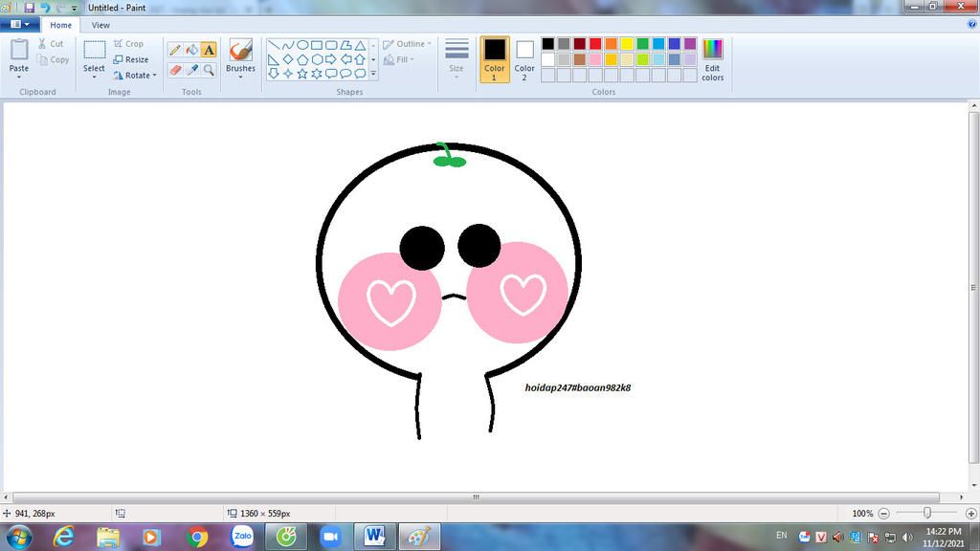980x551 pixels.
Task: Pick the yellow color swatch
Action: (x=627, y=43)
